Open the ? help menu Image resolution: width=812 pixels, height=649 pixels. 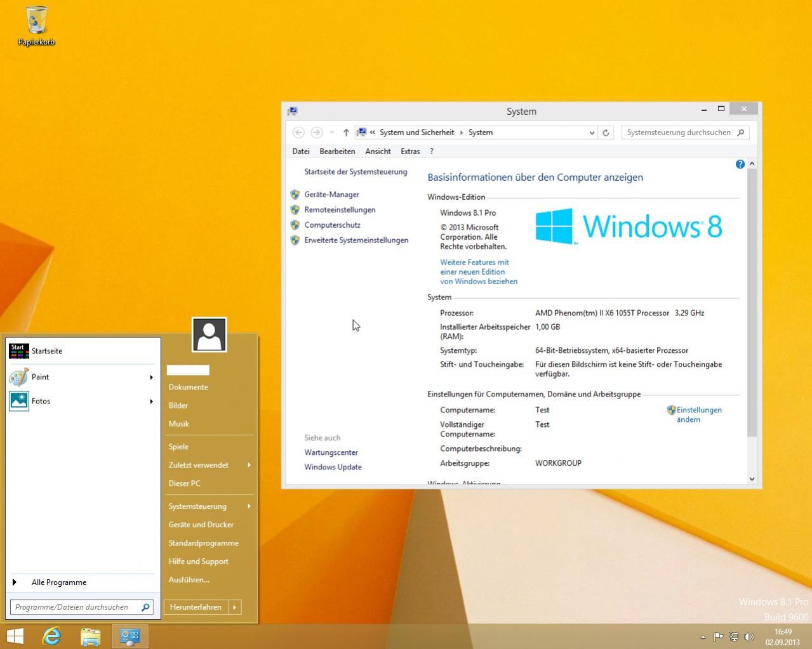[x=432, y=152]
